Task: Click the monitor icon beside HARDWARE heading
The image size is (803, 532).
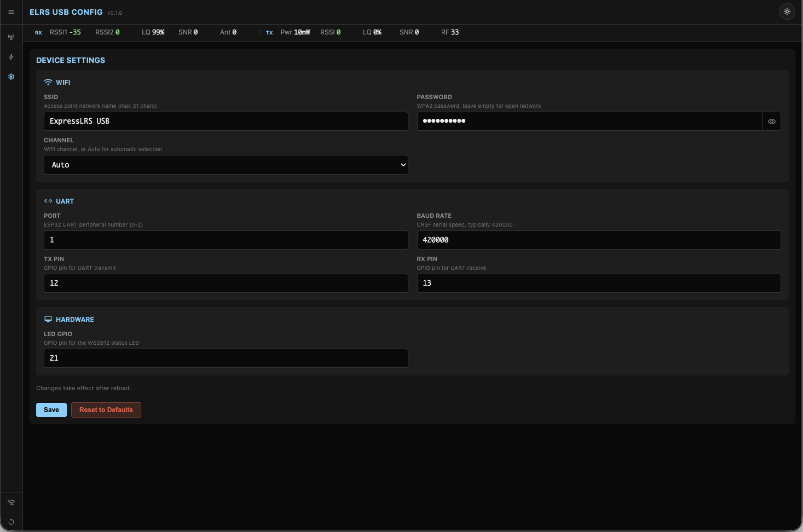Action: pyautogui.click(x=48, y=319)
